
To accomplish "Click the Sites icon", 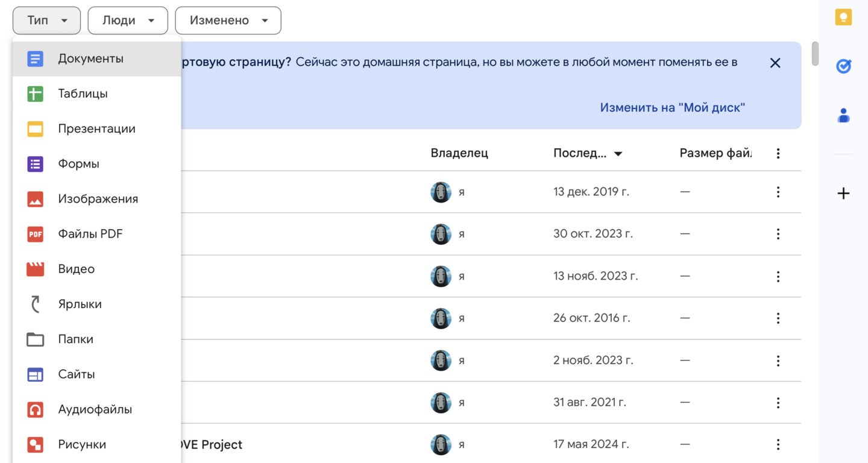I will [36, 374].
